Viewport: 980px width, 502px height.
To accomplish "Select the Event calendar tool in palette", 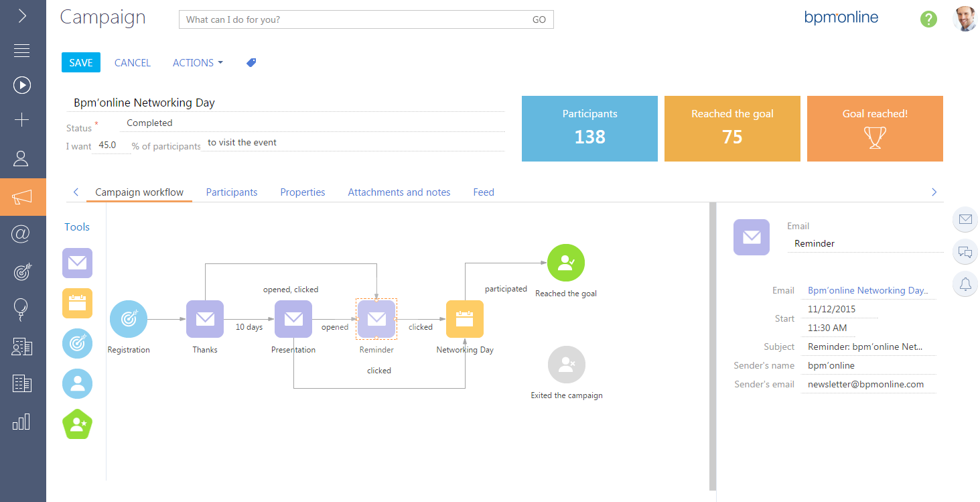I will (77, 304).
